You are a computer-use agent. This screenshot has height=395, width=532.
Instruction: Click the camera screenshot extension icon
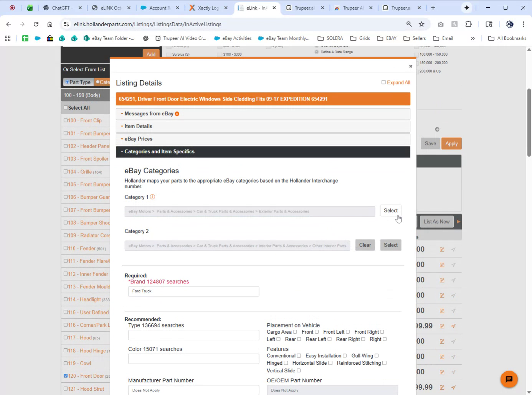(441, 24)
